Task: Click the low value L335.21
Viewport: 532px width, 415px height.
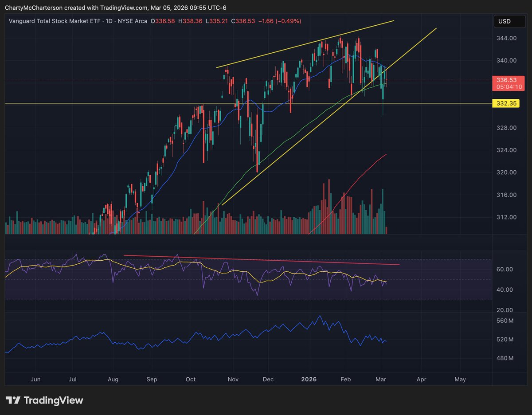Action: click(218, 21)
